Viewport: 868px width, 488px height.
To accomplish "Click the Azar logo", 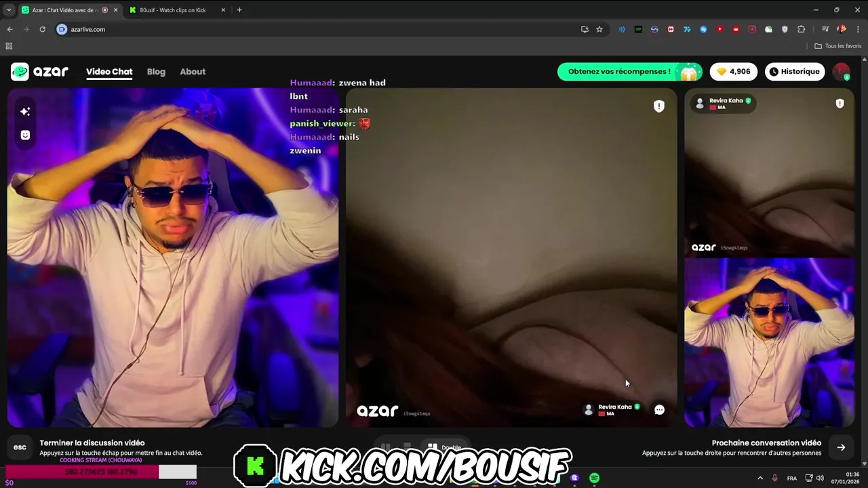I will pos(39,71).
